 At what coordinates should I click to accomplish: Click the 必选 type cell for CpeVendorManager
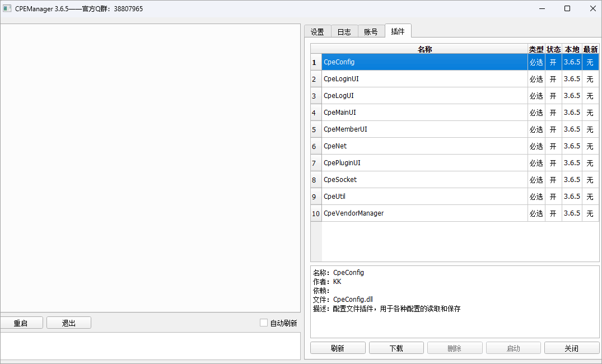click(536, 213)
